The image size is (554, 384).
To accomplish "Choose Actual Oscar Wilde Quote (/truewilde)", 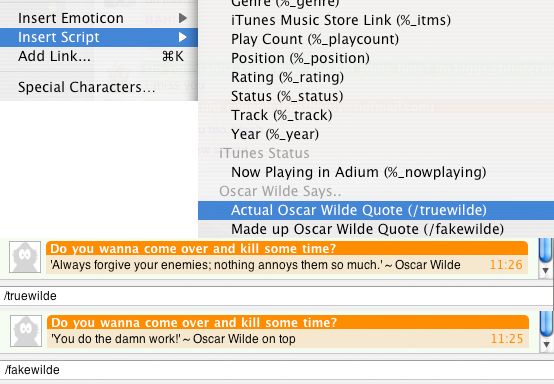I will [x=376, y=211].
